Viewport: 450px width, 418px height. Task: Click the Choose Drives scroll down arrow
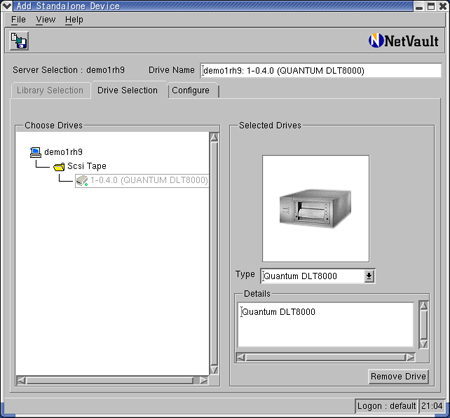(214, 370)
